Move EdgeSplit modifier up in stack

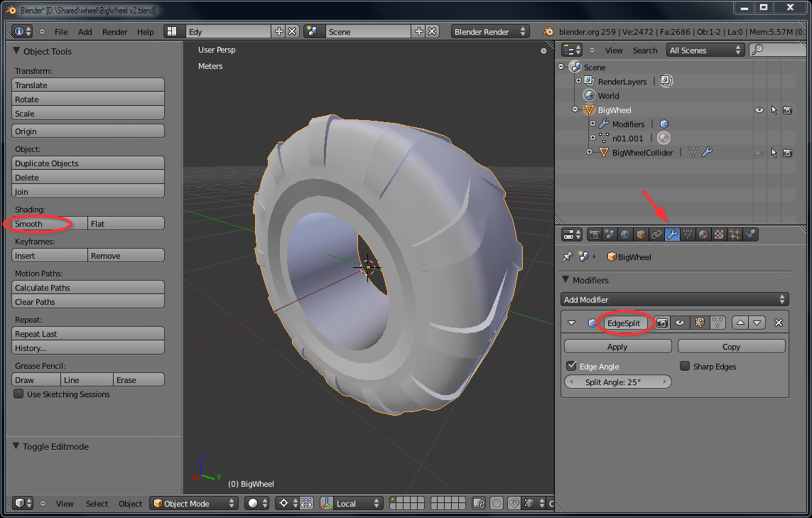tap(740, 323)
